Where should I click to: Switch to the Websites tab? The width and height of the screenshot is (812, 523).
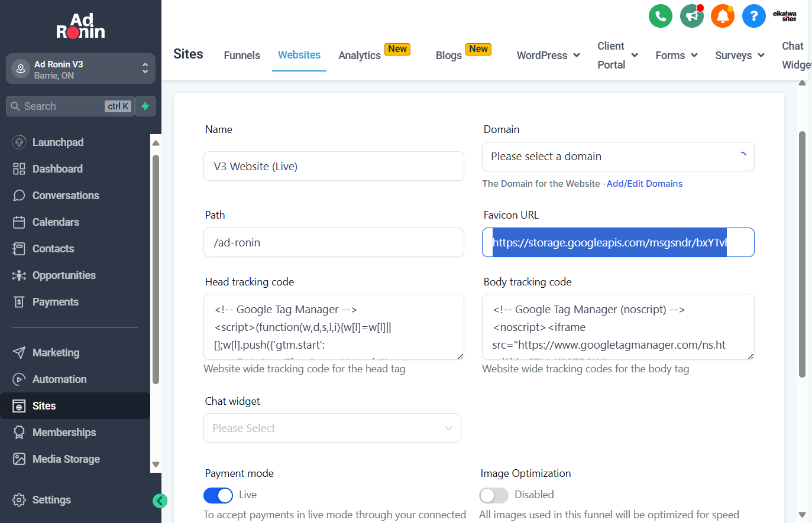coord(299,54)
